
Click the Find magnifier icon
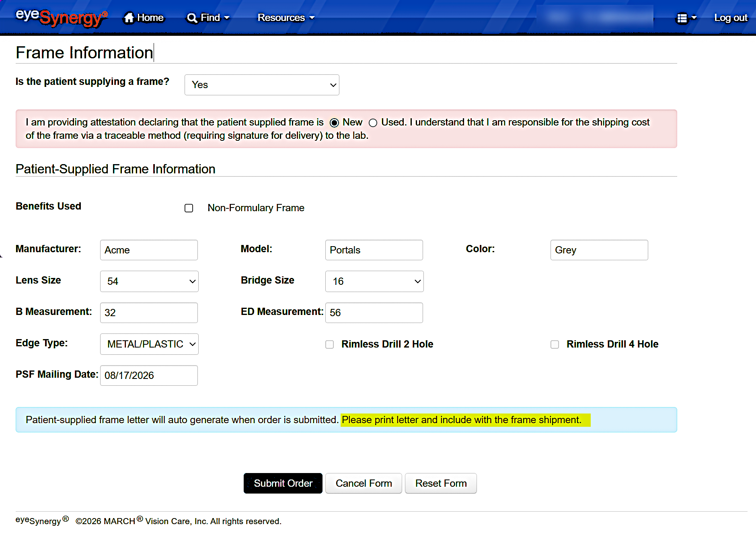coord(192,18)
